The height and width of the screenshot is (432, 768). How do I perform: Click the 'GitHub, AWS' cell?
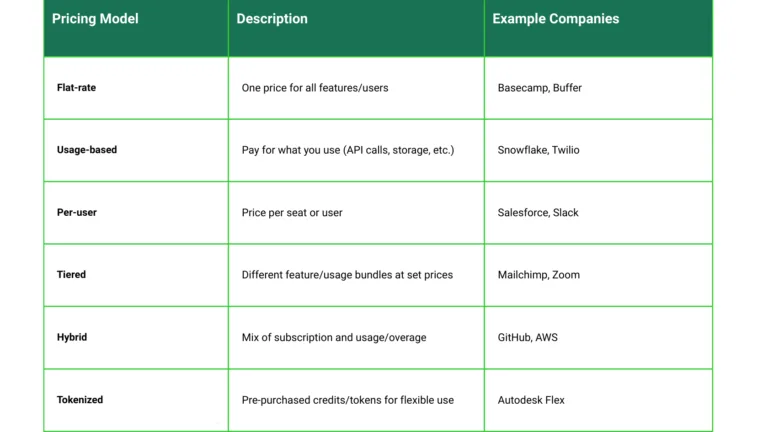tap(528, 338)
